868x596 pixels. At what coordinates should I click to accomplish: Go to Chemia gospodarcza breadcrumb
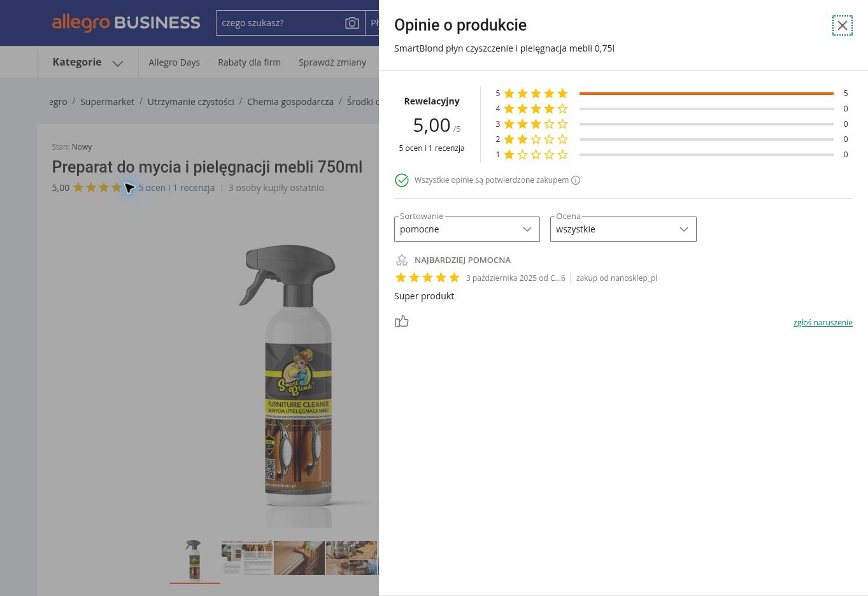pos(290,102)
